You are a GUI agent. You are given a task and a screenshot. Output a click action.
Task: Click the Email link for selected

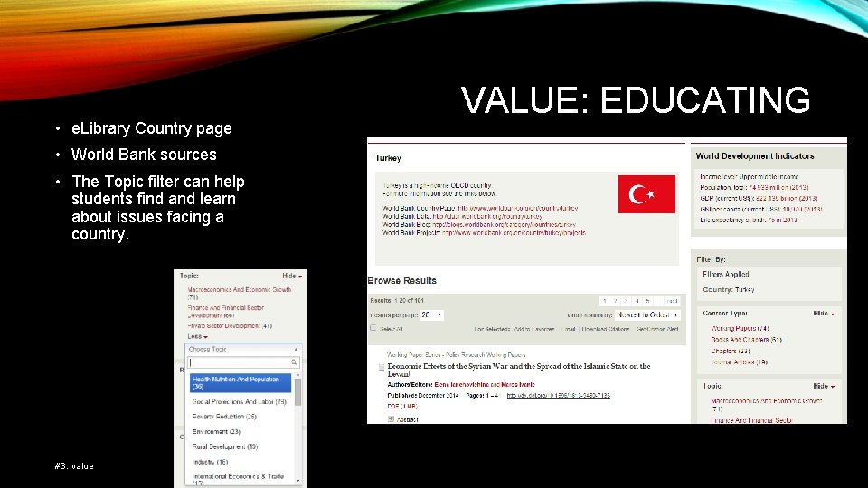pyautogui.click(x=569, y=329)
